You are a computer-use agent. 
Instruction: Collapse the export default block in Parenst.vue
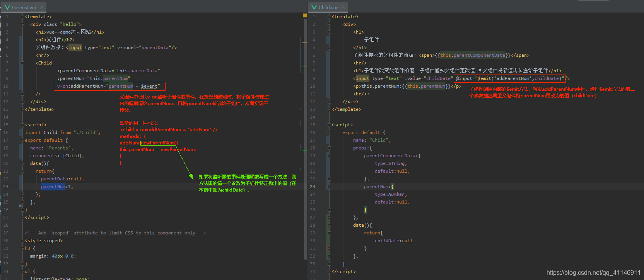(23, 140)
